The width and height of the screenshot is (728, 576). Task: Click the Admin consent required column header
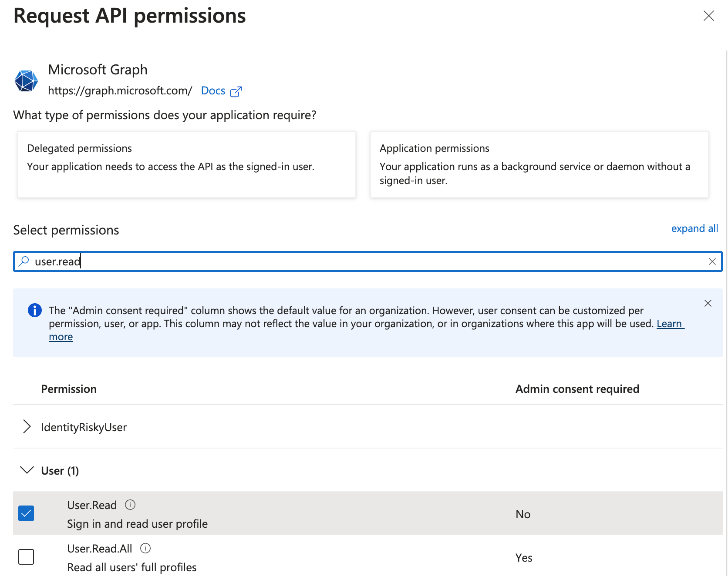(x=577, y=389)
